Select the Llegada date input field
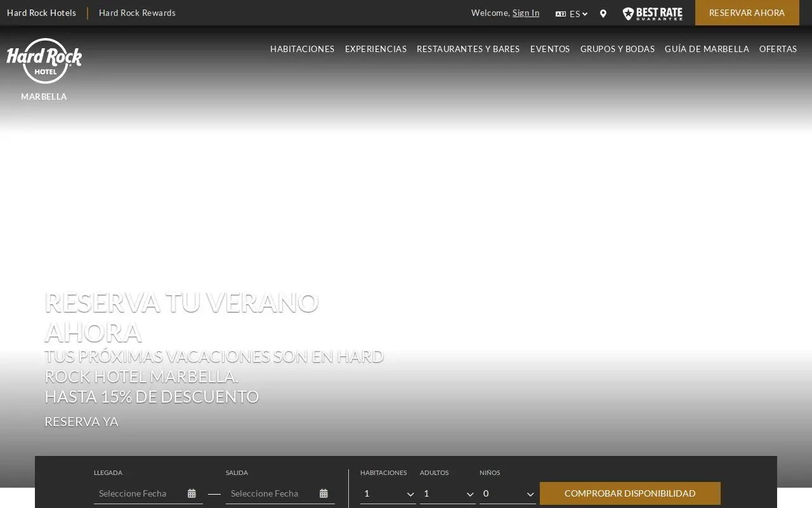Screen dimensions: 812x508 [x=148, y=493]
